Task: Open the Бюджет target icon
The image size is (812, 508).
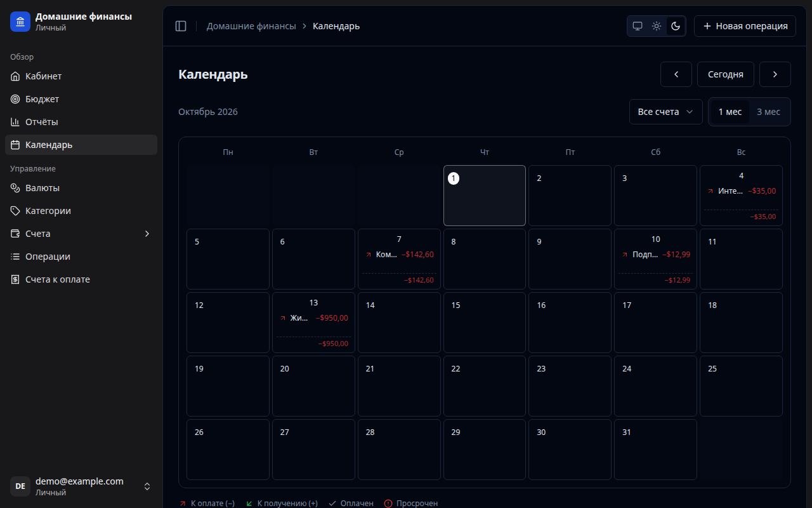Action: click(15, 99)
